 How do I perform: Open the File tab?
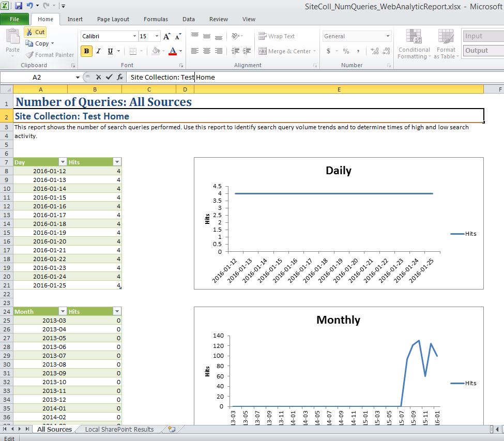pos(14,19)
